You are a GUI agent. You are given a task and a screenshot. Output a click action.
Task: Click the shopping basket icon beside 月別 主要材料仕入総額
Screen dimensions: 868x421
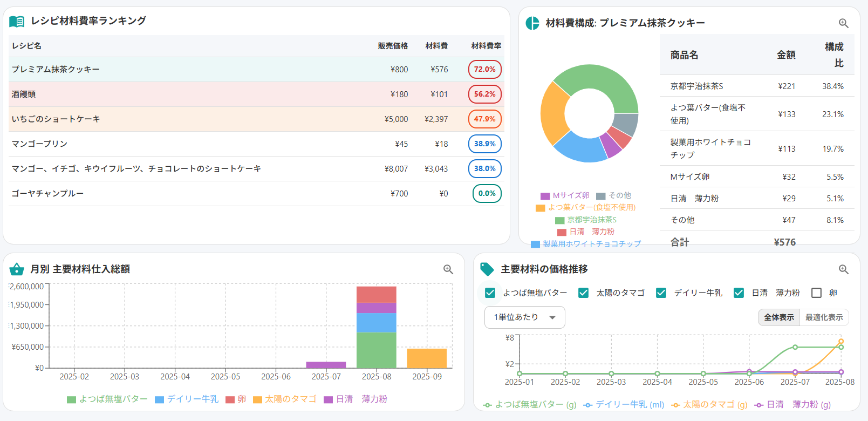tap(17, 269)
